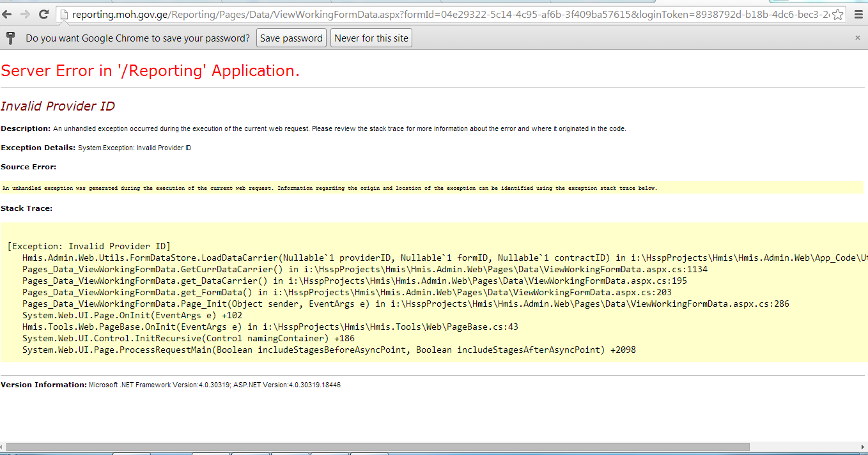Click the Save password button
The height and width of the screenshot is (455, 868).
[x=291, y=38]
